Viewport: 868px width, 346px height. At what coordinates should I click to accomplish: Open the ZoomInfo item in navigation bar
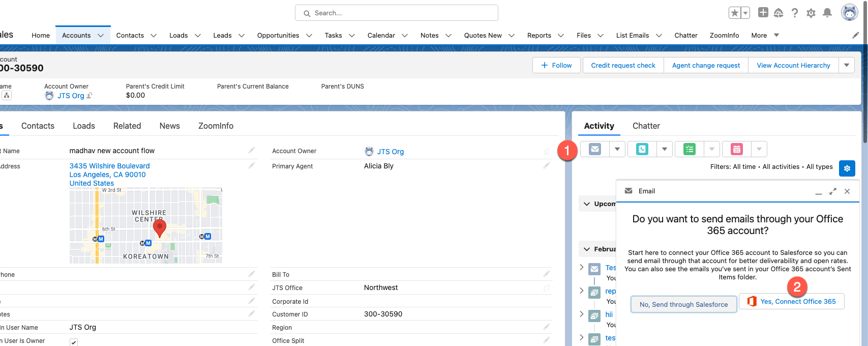(724, 36)
